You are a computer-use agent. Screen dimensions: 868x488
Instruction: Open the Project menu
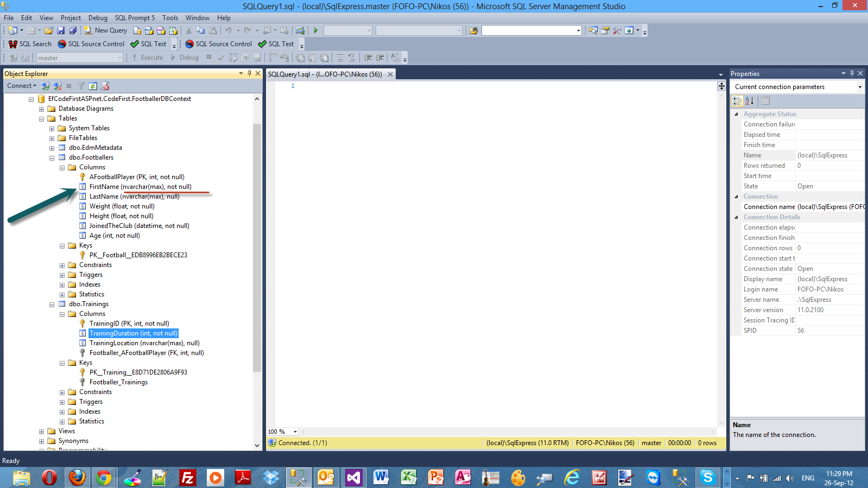tap(71, 18)
